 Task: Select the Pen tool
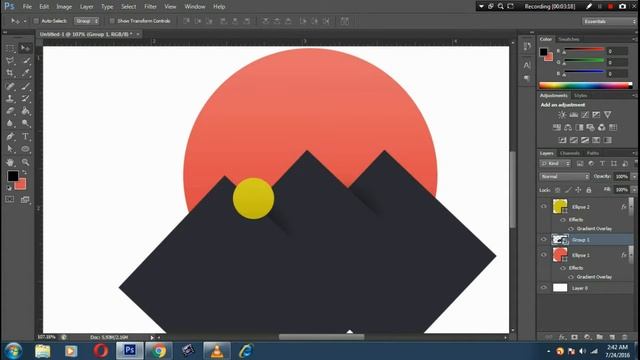pos(10,136)
